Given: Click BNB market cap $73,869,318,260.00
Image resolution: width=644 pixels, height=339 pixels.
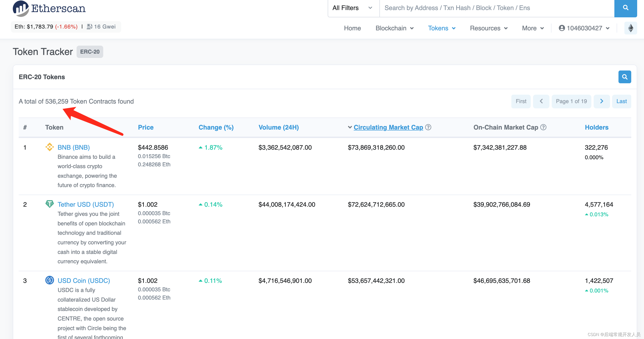Looking at the screenshot, I should 376,147.
